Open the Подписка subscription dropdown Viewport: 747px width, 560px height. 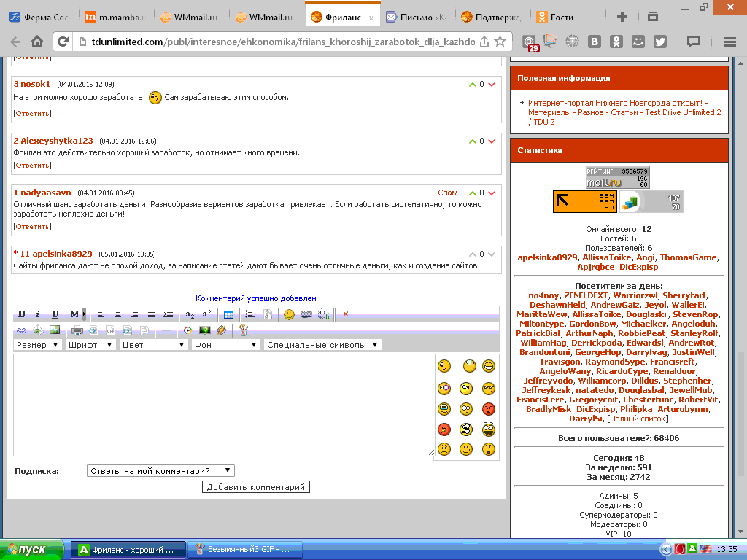(x=160, y=471)
